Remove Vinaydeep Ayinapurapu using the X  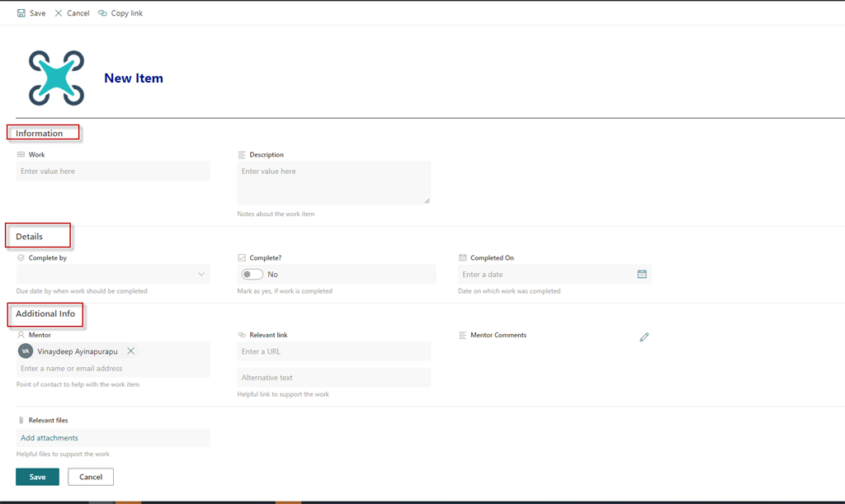130,350
